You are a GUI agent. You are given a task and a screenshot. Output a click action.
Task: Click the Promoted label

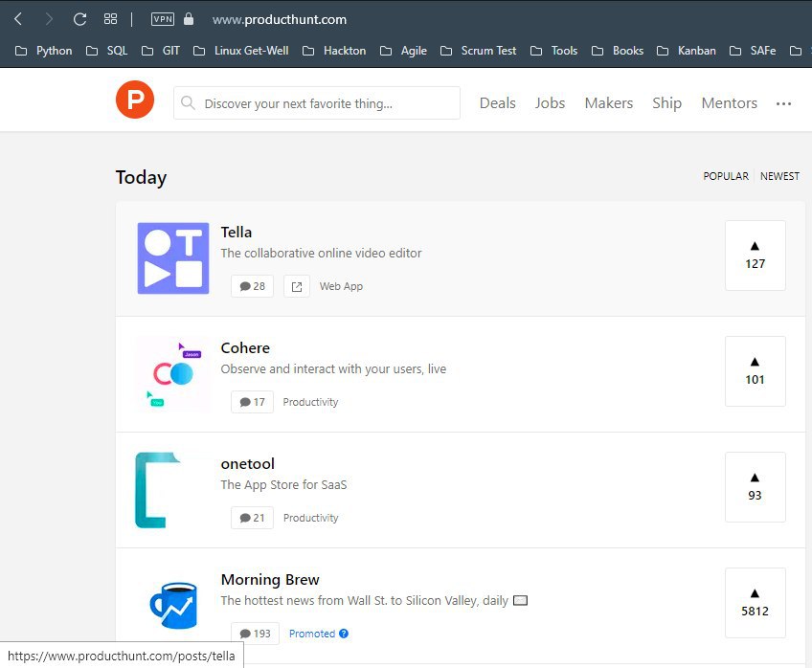coord(312,634)
